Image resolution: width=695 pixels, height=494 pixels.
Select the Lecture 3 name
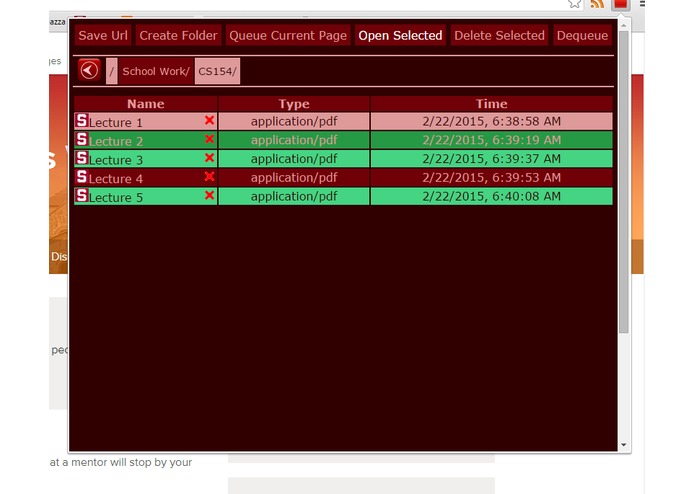click(116, 160)
